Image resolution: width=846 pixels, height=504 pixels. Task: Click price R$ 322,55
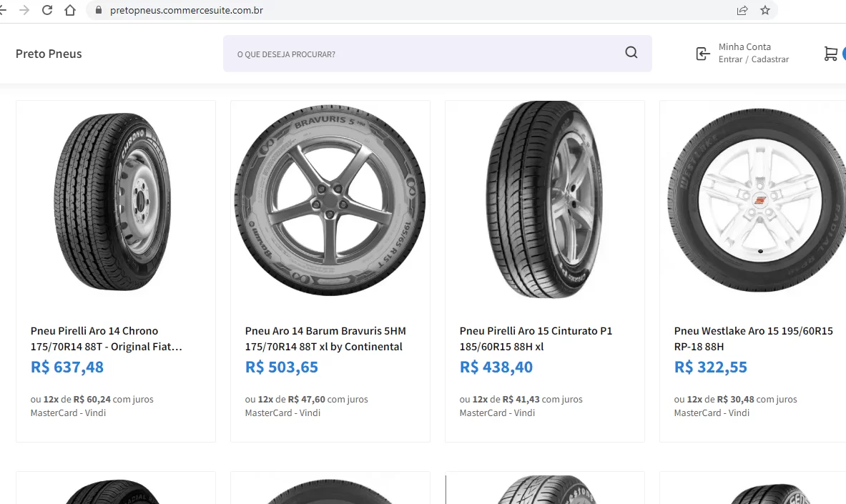tap(711, 367)
